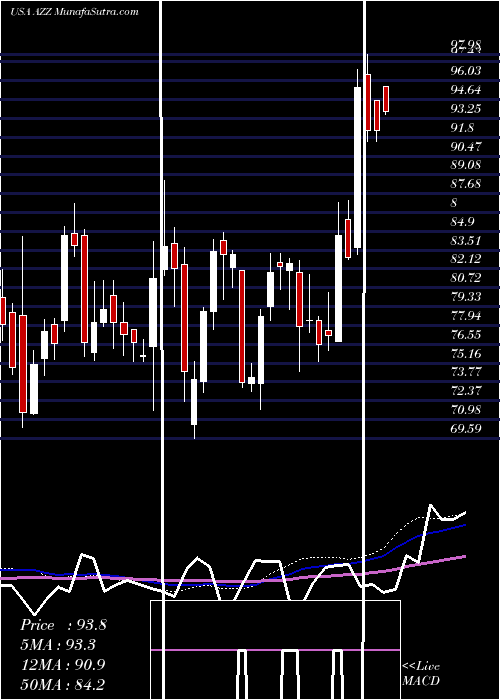Screen dimensions: 500x700
Task: Click the 79.33 price axis label
Action: click(466, 297)
